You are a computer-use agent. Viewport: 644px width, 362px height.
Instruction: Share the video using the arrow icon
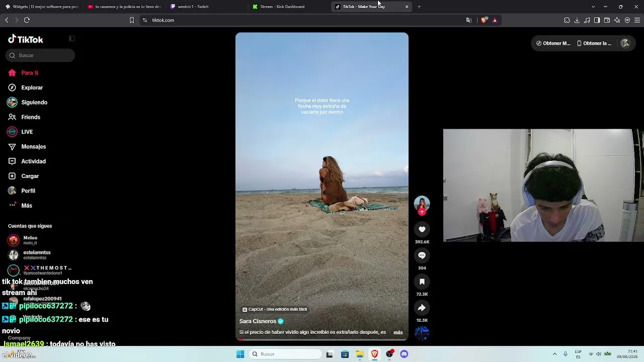pos(422,308)
